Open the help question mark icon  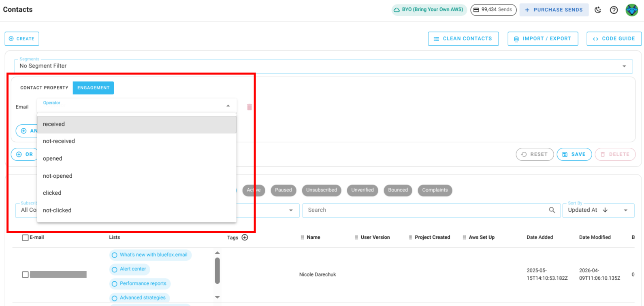(x=614, y=10)
